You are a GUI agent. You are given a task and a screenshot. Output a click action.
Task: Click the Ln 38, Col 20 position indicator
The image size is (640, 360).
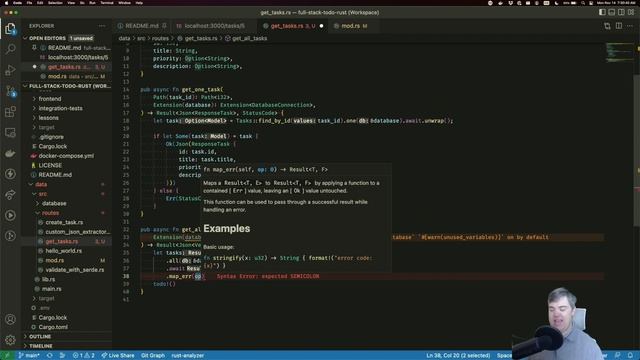458,356
